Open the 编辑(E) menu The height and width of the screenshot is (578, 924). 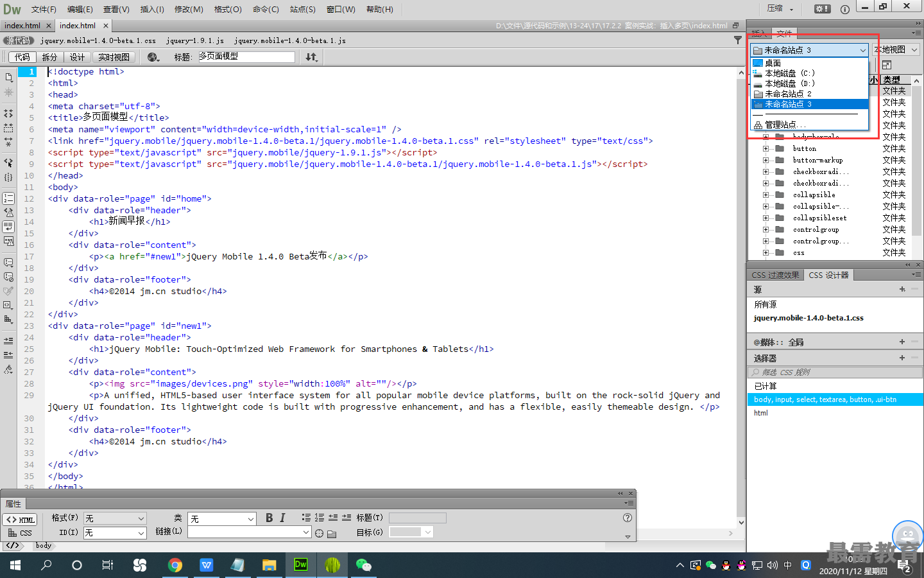[x=80, y=9]
